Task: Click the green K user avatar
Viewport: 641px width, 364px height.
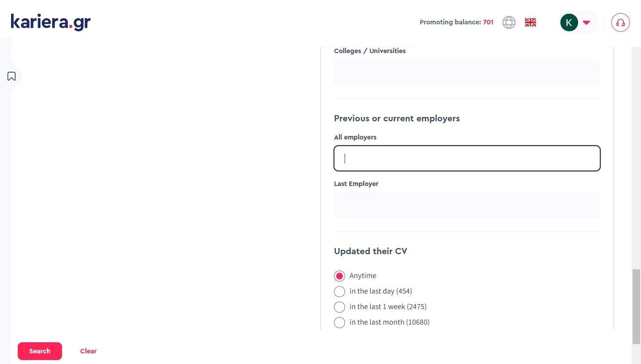Action: (x=569, y=22)
